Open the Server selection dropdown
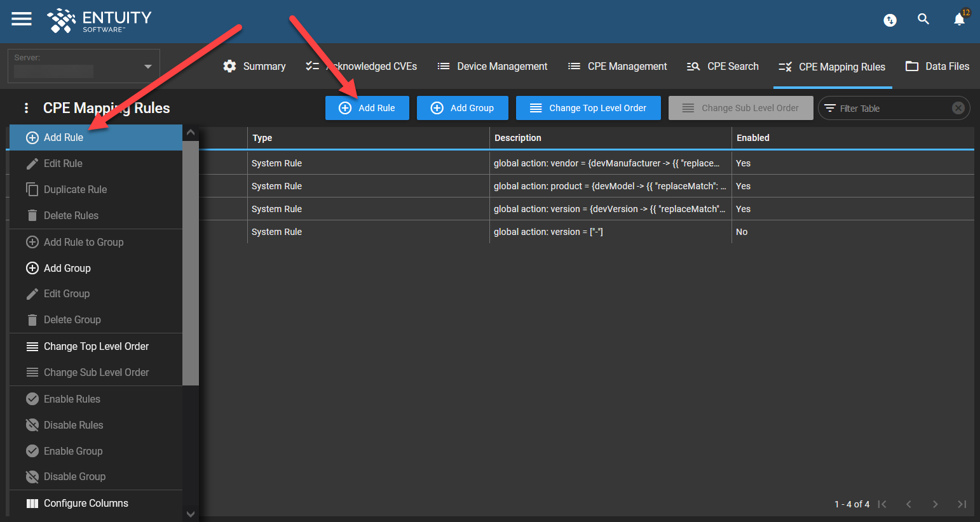Viewport: 980px width, 522px height. (147, 66)
